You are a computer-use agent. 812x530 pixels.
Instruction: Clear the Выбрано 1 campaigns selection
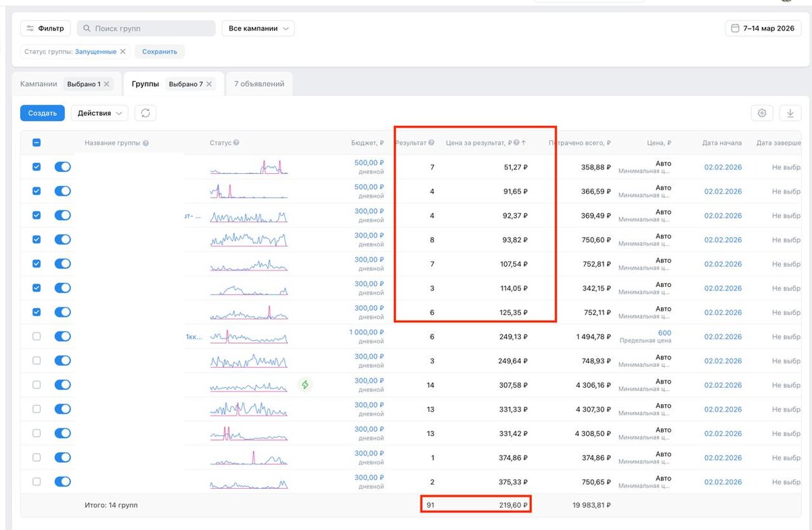point(106,84)
